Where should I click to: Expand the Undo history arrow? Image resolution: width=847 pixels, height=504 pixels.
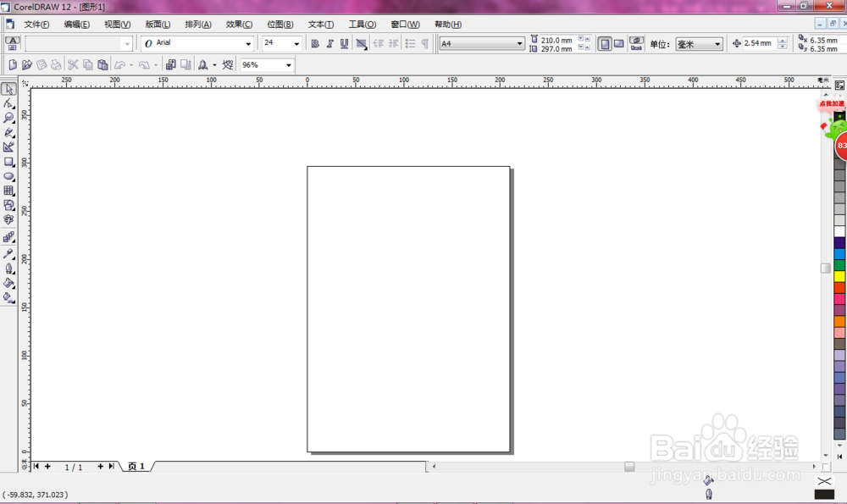[x=131, y=65]
